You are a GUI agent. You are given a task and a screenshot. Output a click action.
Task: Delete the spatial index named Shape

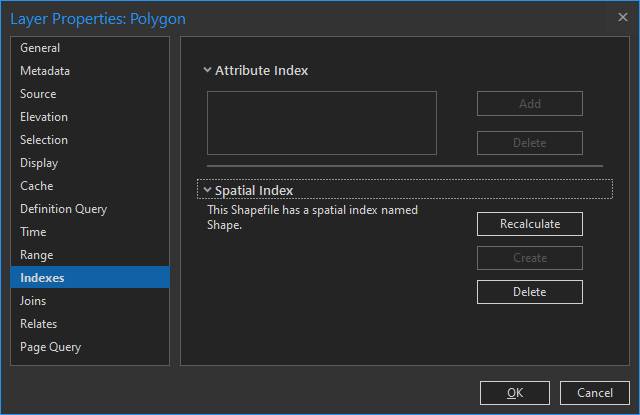[x=530, y=292]
